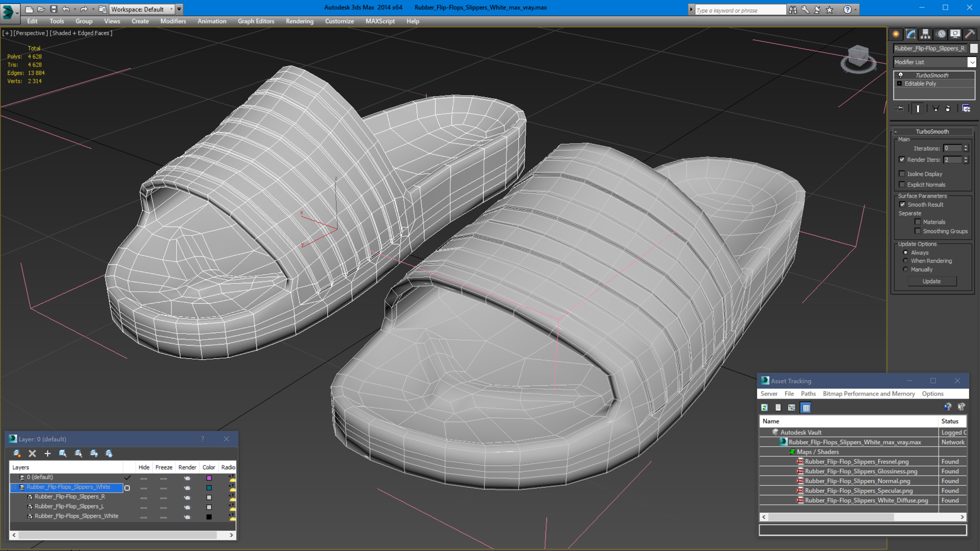Open the Utilities panel hammer icon

pyautogui.click(x=970, y=34)
